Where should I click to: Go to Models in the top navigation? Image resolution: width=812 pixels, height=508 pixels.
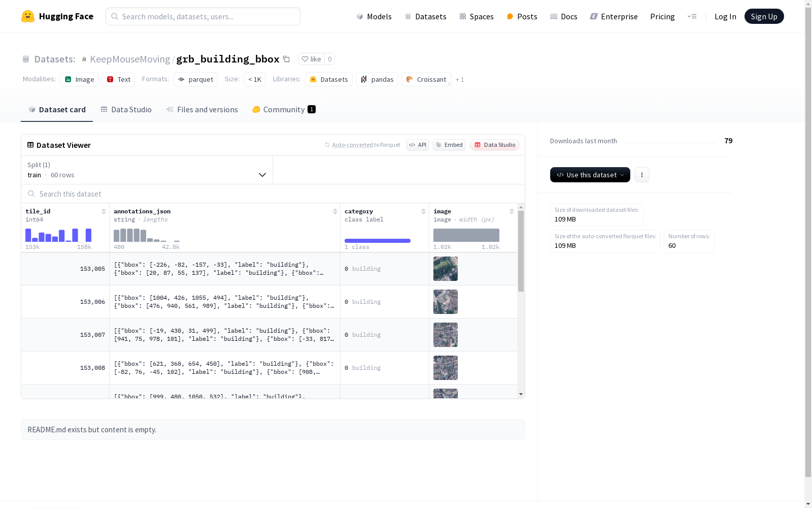click(x=374, y=16)
